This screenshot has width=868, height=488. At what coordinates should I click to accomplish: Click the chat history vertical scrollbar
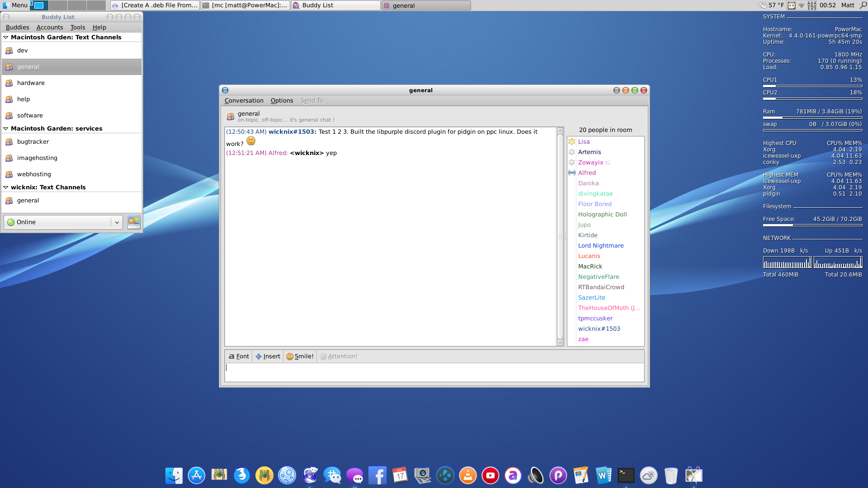click(x=560, y=235)
